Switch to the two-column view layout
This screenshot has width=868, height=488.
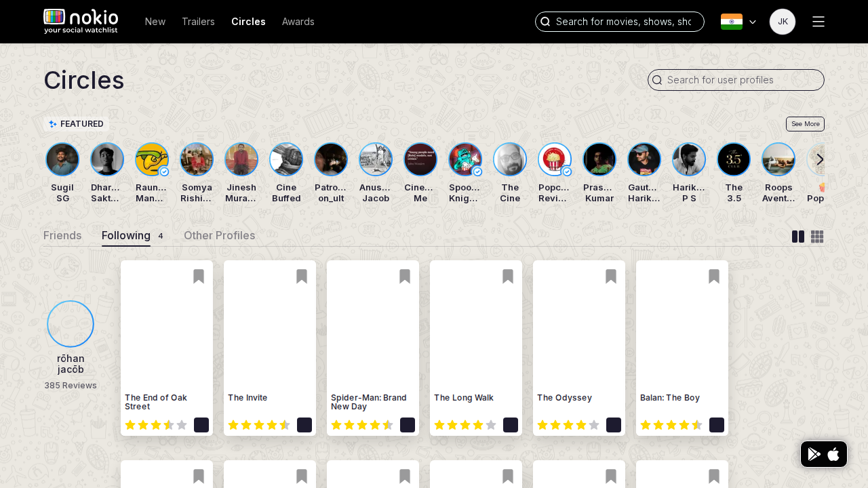click(798, 237)
